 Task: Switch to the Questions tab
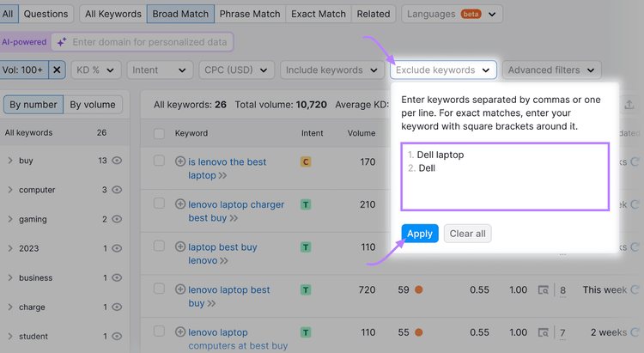46,14
